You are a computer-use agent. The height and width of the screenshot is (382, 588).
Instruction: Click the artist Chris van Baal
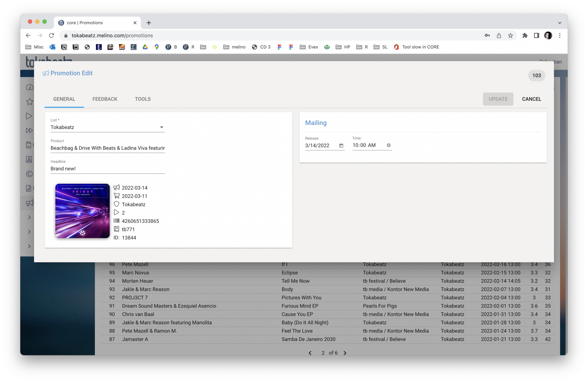pos(138,314)
